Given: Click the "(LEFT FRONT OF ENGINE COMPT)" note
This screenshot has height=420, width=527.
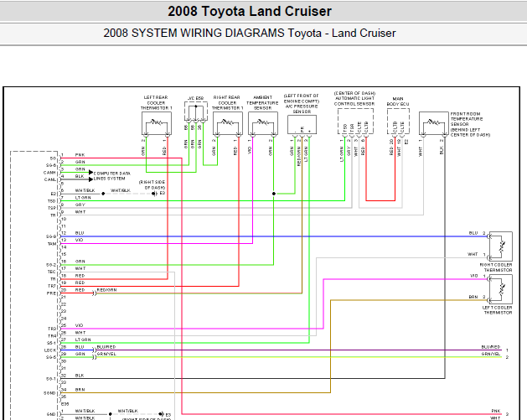Looking at the screenshot, I should point(302,98).
